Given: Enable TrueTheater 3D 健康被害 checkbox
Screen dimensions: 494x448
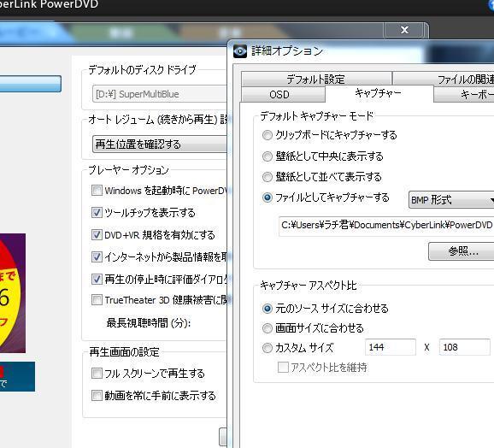Looking at the screenshot, I should [x=97, y=299].
